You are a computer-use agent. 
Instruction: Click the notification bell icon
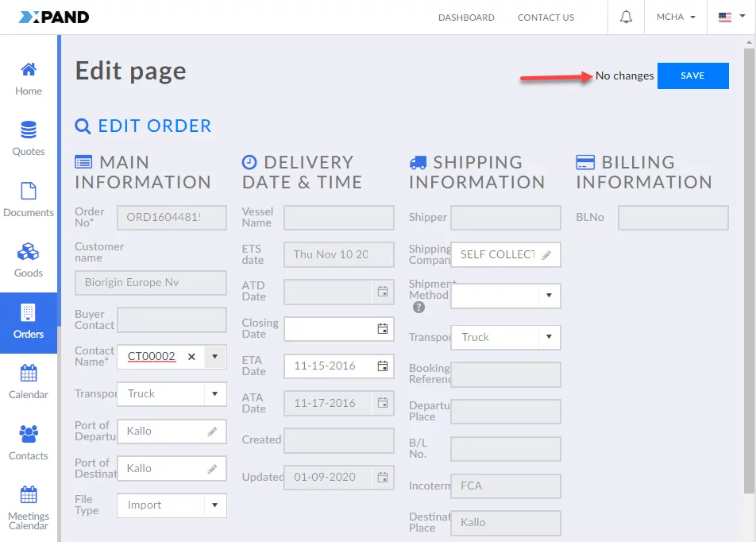[x=626, y=17]
